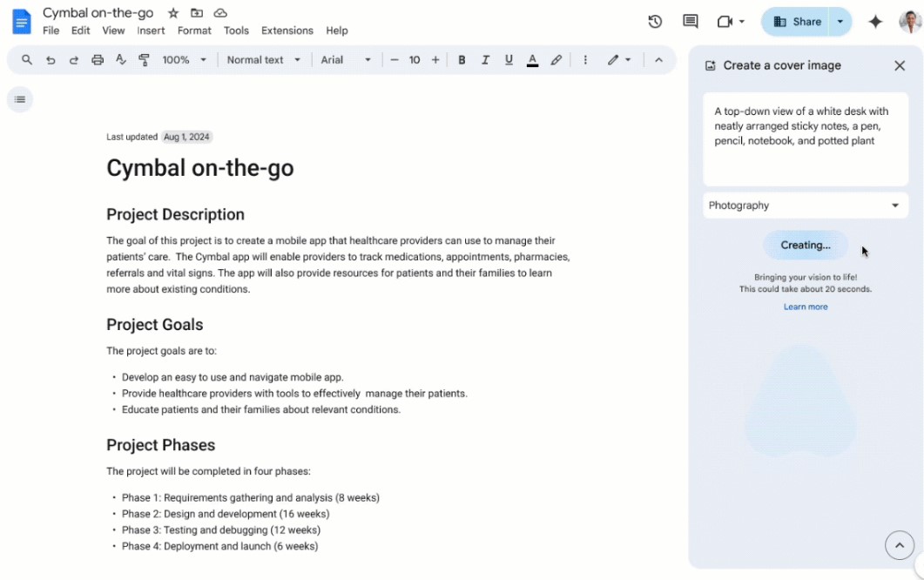The width and height of the screenshot is (924, 580).
Task: Click the move to folder icon
Action: [x=197, y=13]
